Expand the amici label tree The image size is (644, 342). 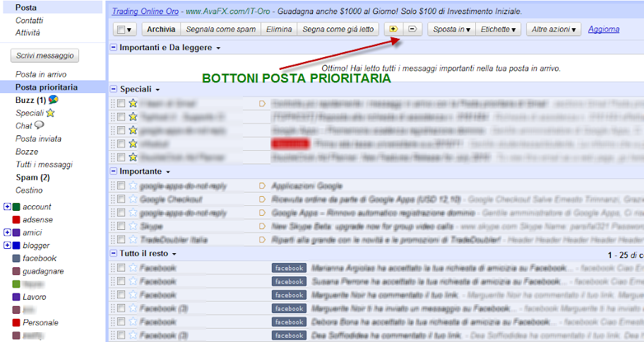(x=7, y=233)
